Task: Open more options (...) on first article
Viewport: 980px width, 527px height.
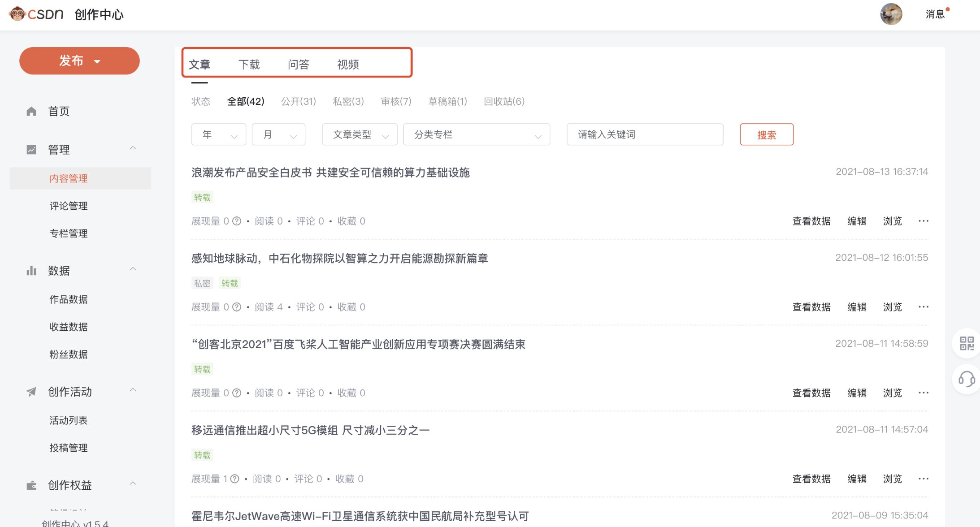Action: point(924,220)
